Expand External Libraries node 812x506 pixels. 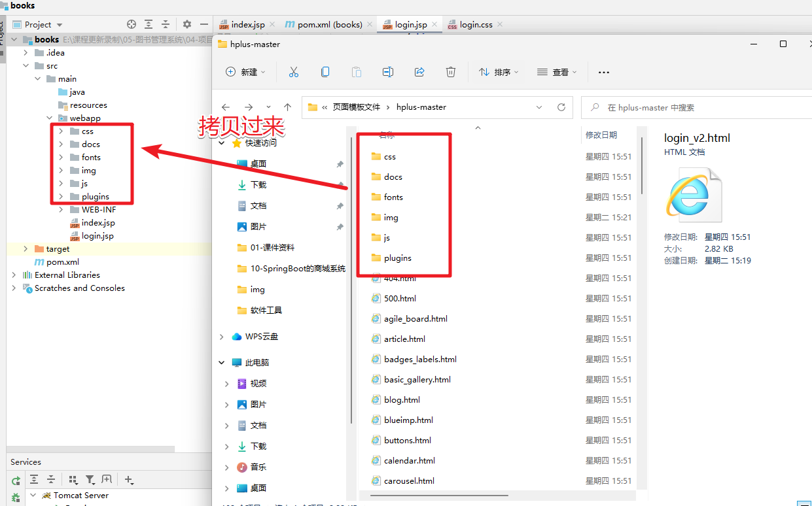pyautogui.click(x=14, y=275)
